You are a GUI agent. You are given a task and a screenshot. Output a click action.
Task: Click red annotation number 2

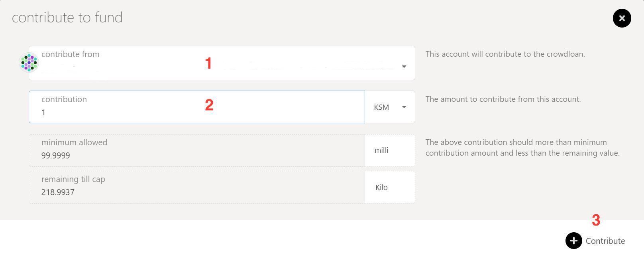pyautogui.click(x=209, y=105)
